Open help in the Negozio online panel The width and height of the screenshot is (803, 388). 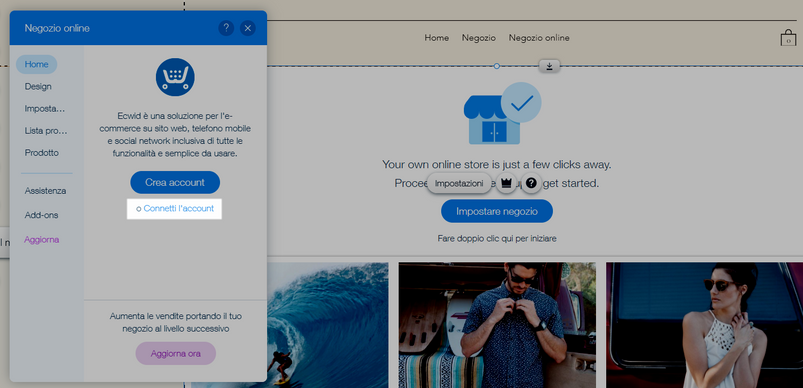pyautogui.click(x=226, y=28)
